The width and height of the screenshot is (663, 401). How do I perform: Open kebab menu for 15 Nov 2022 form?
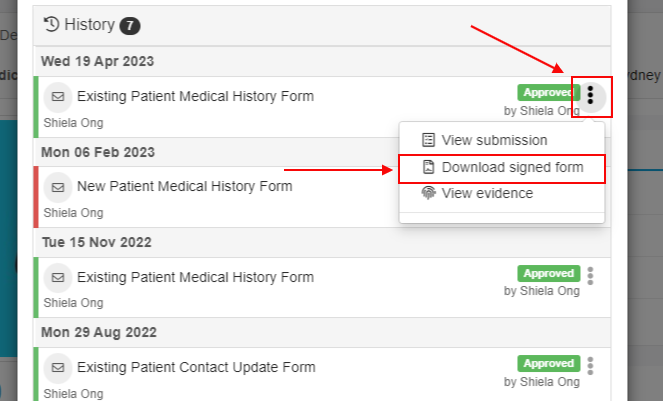[590, 276]
